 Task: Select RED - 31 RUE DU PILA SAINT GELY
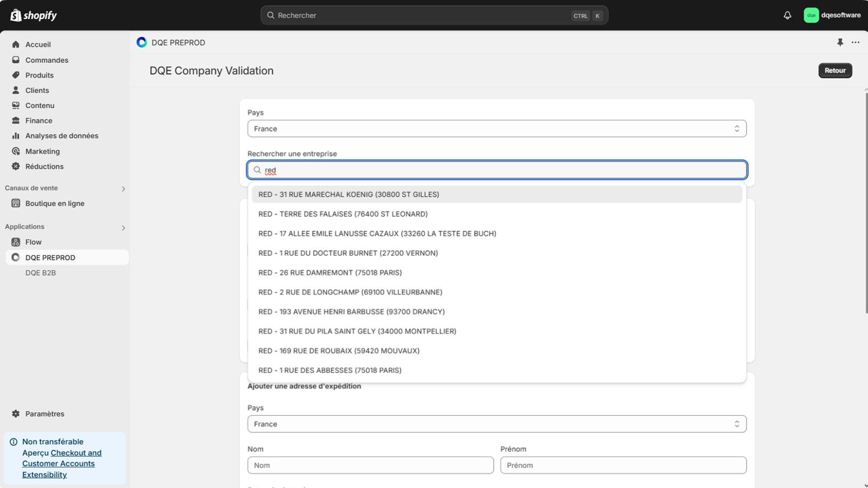pos(497,331)
